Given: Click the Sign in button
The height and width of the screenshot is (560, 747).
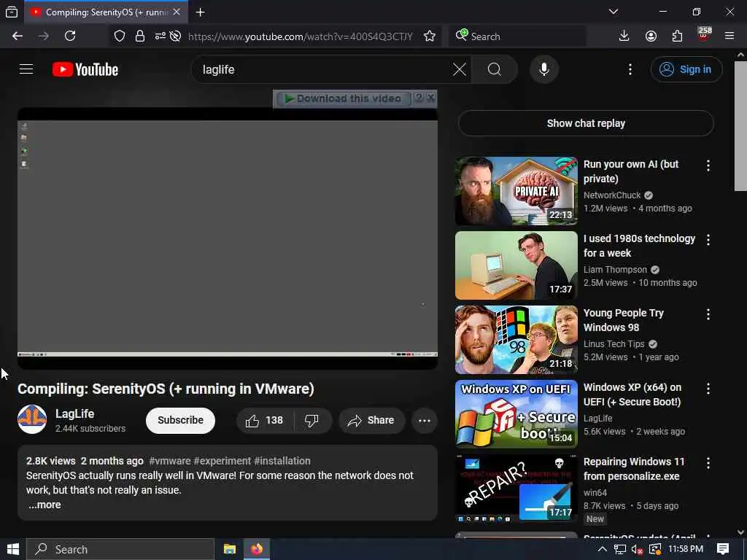Looking at the screenshot, I should click(686, 69).
